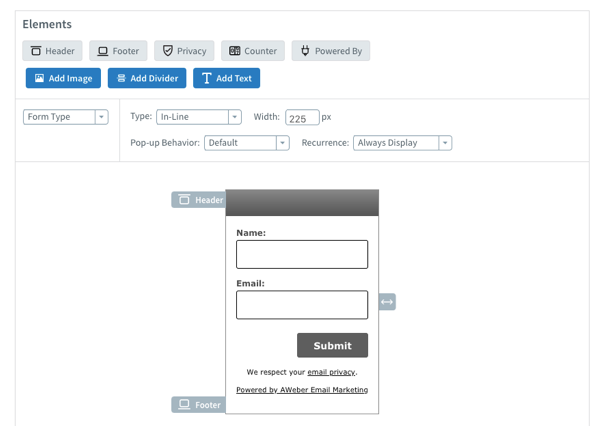Select the Footer tag beside form
This screenshot has height=426, width=600.
click(199, 405)
